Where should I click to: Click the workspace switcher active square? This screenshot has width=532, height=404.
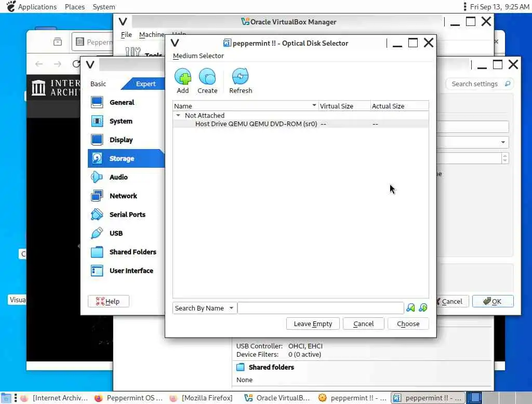click(x=474, y=398)
